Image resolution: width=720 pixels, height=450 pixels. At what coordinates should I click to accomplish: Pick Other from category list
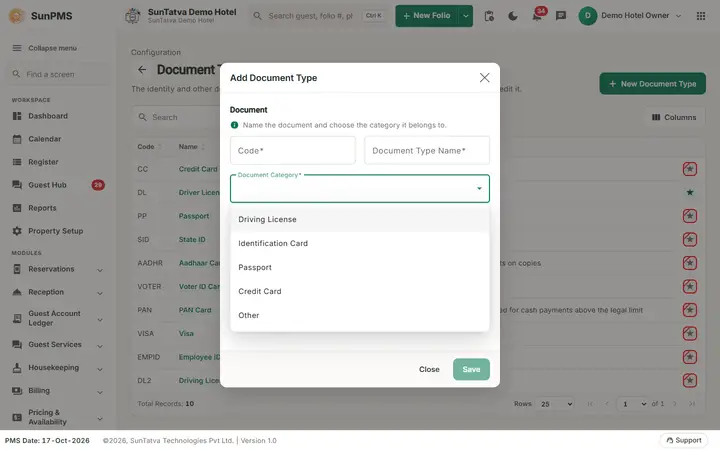click(360, 315)
